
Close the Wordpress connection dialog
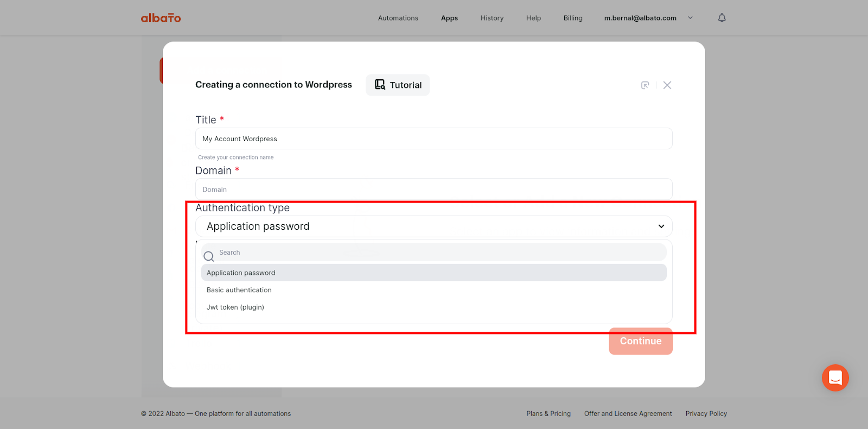[x=667, y=85]
